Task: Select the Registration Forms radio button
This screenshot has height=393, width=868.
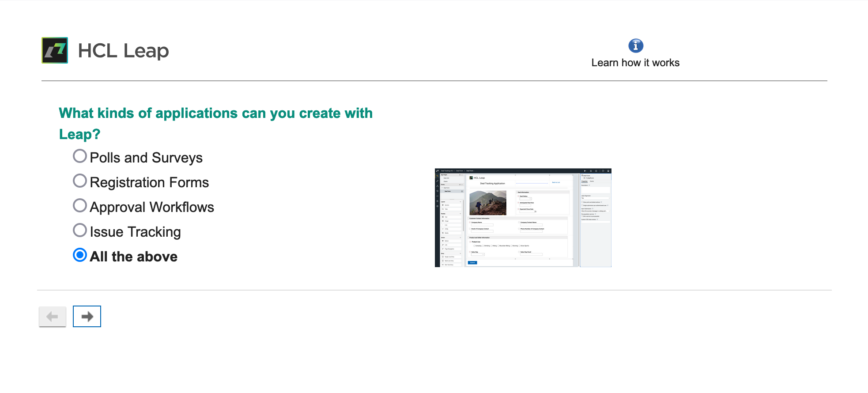Action: point(80,181)
